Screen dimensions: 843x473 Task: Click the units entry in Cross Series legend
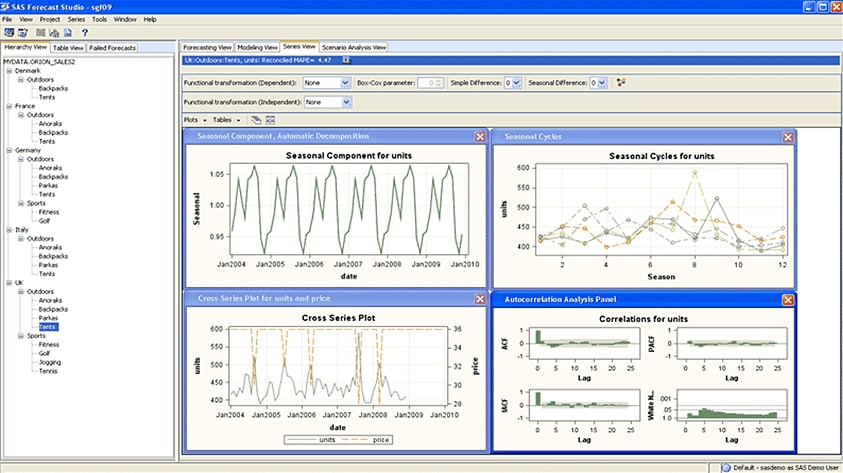[312, 440]
